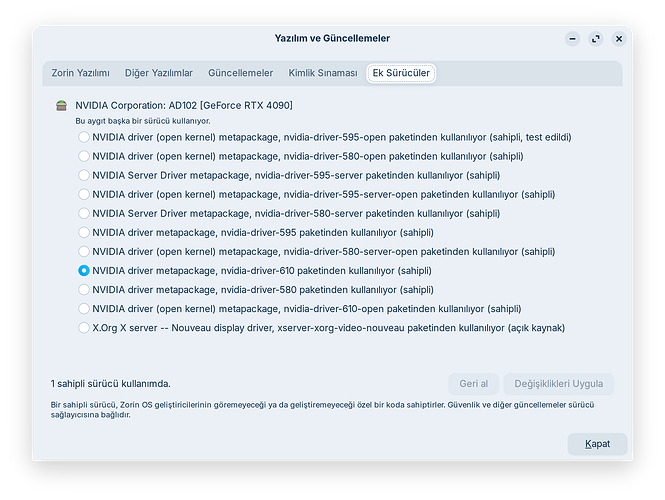Close the window with the X button

click(619, 39)
